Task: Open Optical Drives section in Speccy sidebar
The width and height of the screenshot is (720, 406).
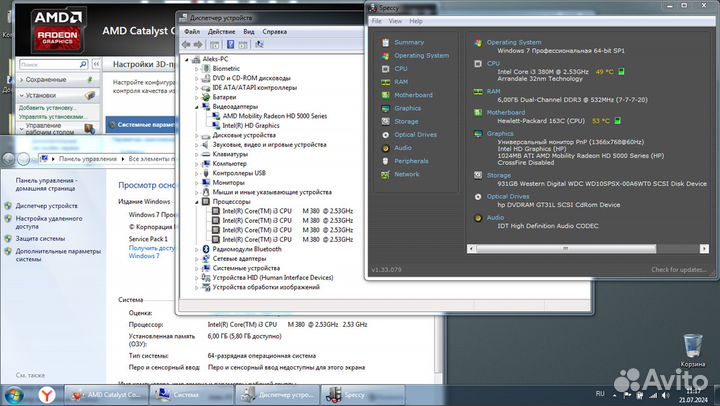Action: pyautogui.click(x=416, y=135)
